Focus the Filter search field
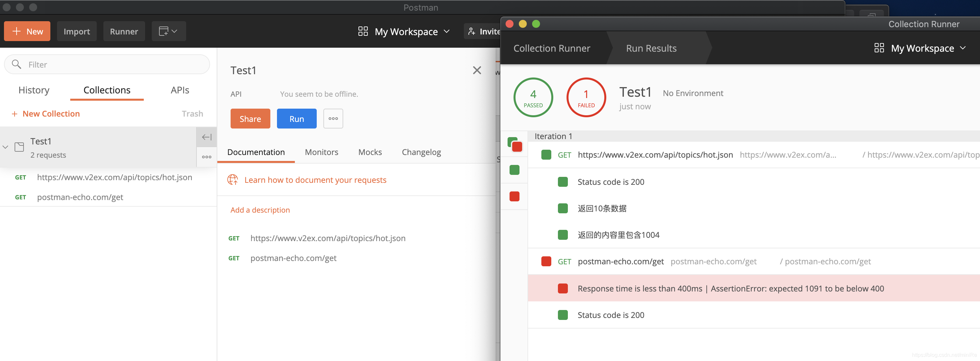980x361 pixels. 107,64
